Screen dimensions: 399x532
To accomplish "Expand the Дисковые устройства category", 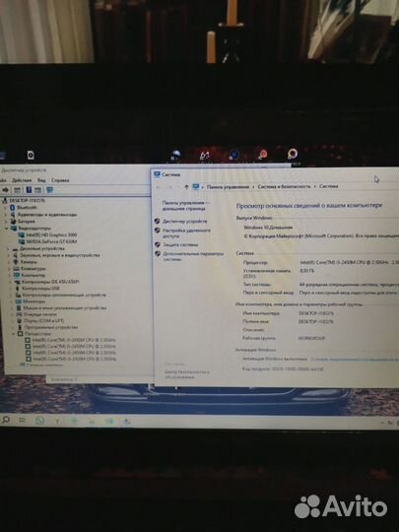I will (9, 248).
